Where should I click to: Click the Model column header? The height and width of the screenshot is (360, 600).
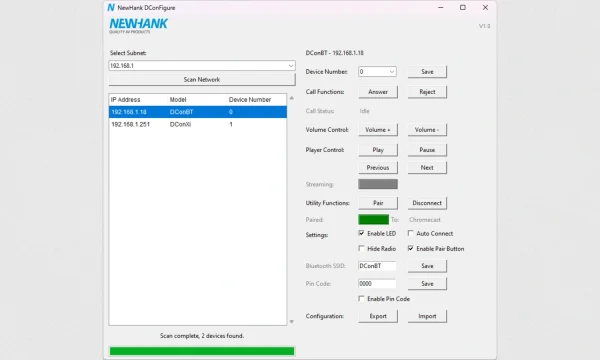click(x=178, y=100)
